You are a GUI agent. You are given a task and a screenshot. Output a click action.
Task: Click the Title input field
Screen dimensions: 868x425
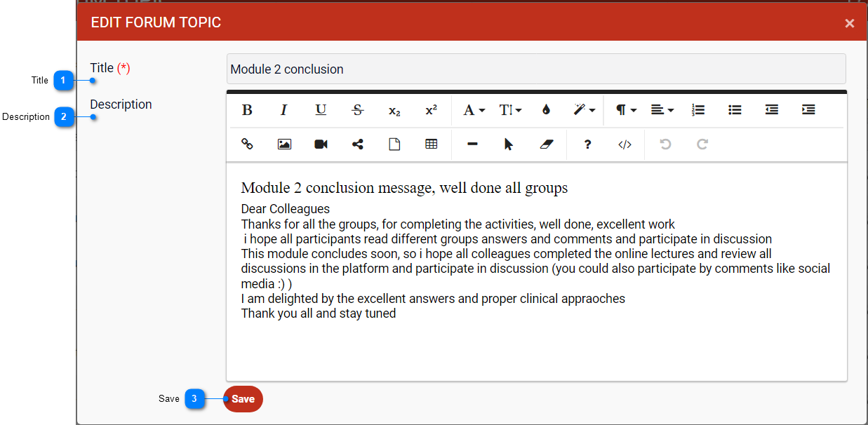[535, 69]
